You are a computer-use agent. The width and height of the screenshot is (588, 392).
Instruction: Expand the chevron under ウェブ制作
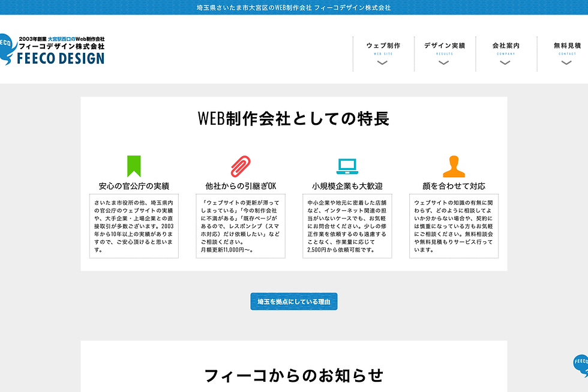382,62
